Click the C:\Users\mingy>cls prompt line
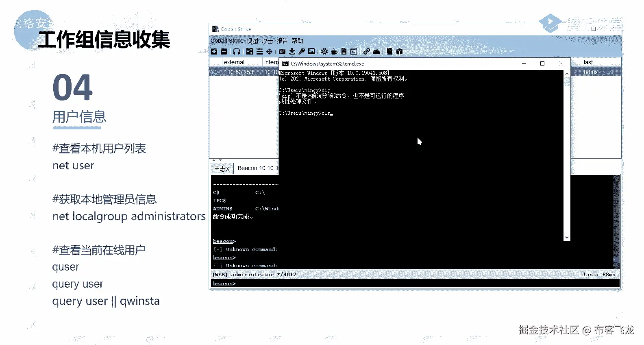 click(x=305, y=113)
